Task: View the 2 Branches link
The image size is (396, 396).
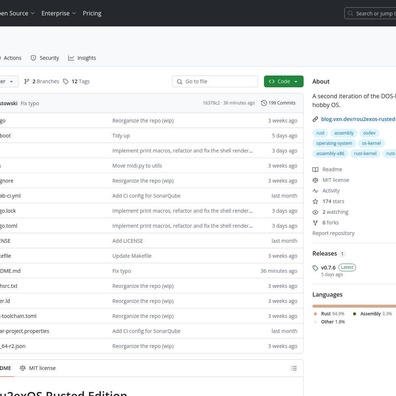Action: coord(41,81)
